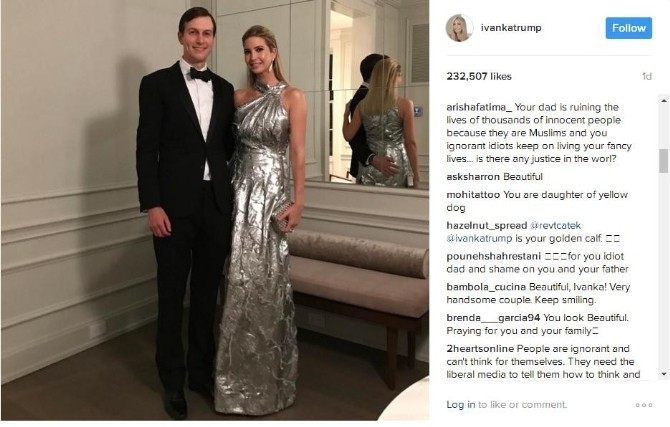
Task: Open pounehshahrestani profile
Action: tap(494, 256)
